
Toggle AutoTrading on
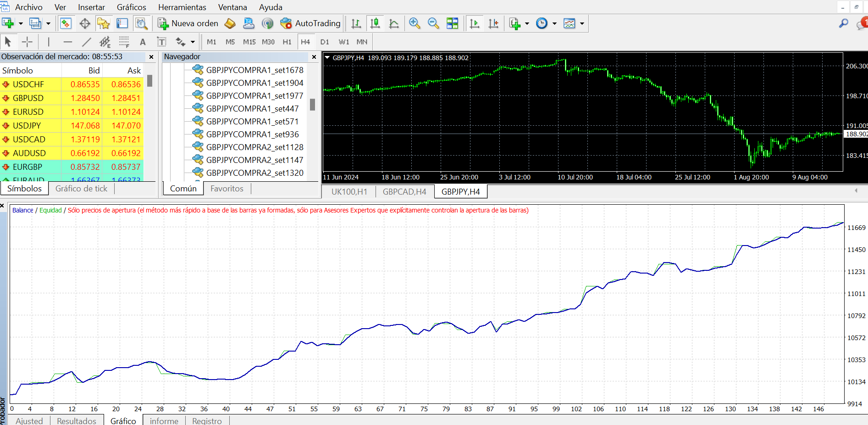pyautogui.click(x=310, y=23)
